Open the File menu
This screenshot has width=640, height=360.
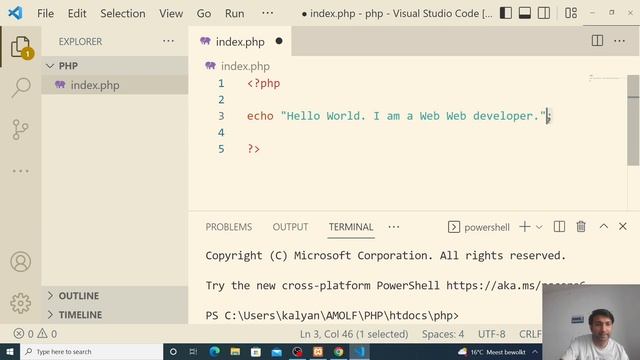click(x=45, y=13)
